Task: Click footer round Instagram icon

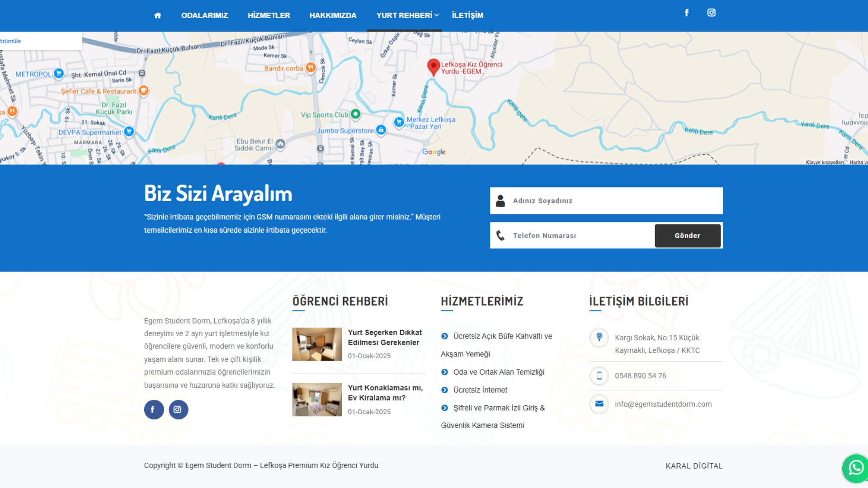Action: [x=178, y=410]
